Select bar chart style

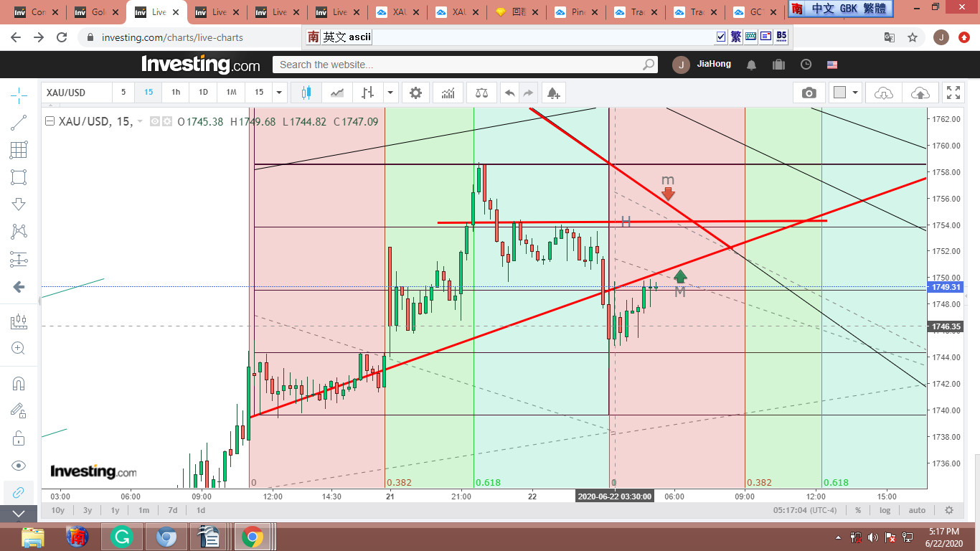click(368, 93)
